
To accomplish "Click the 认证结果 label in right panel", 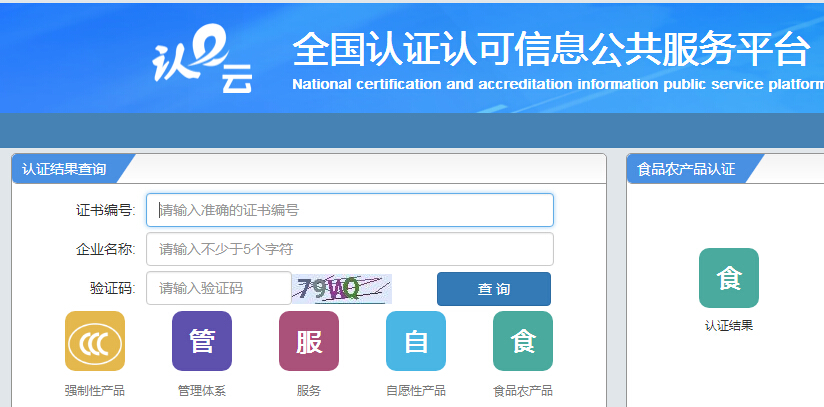I will (x=729, y=325).
